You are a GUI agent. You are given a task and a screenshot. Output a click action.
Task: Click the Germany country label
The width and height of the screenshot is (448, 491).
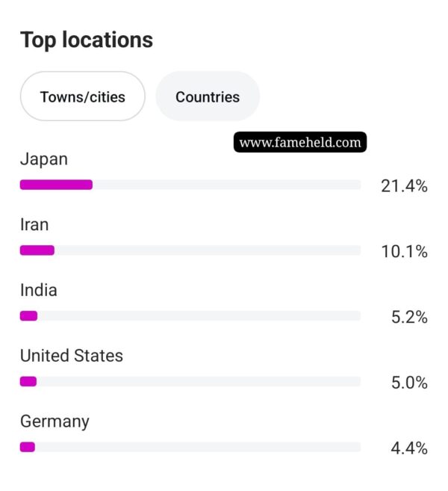(x=55, y=421)
